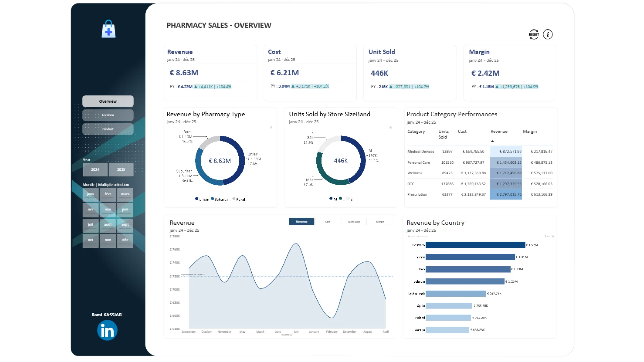The width and height of the screenshot is (644, 362).
Task: Click focus icon on Units Sold by SizeBand
Action: [390, 127]
